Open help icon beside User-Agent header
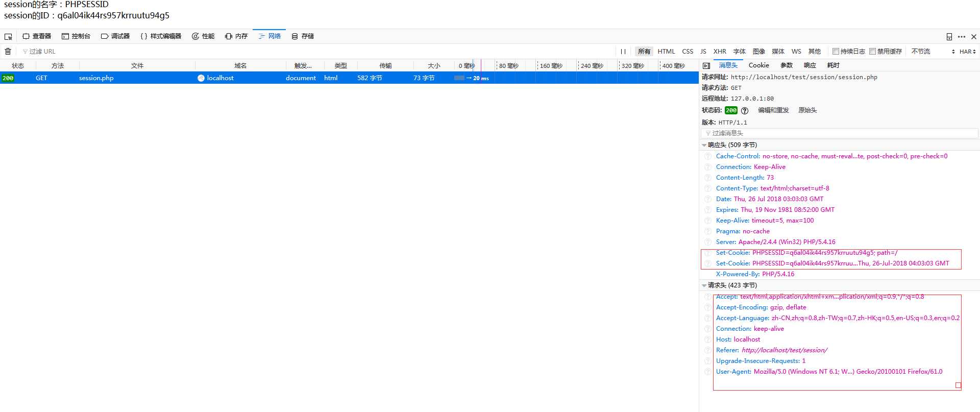Screen dimensions: 980x412 click(x=708, y=372)
